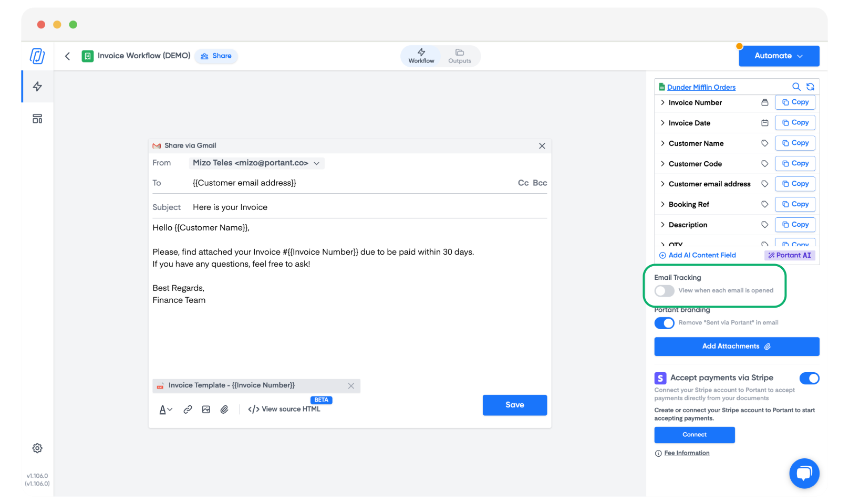
Task: Open the text formatting icon in editor
Action: click(x=165, y=409)
